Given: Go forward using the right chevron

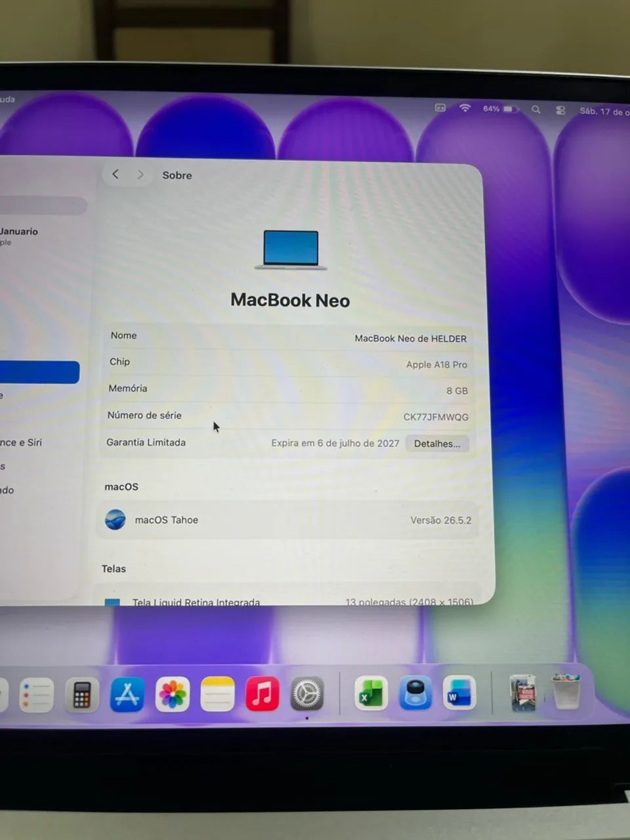Looking at the screenshot, I should click(x=140, y=175).
